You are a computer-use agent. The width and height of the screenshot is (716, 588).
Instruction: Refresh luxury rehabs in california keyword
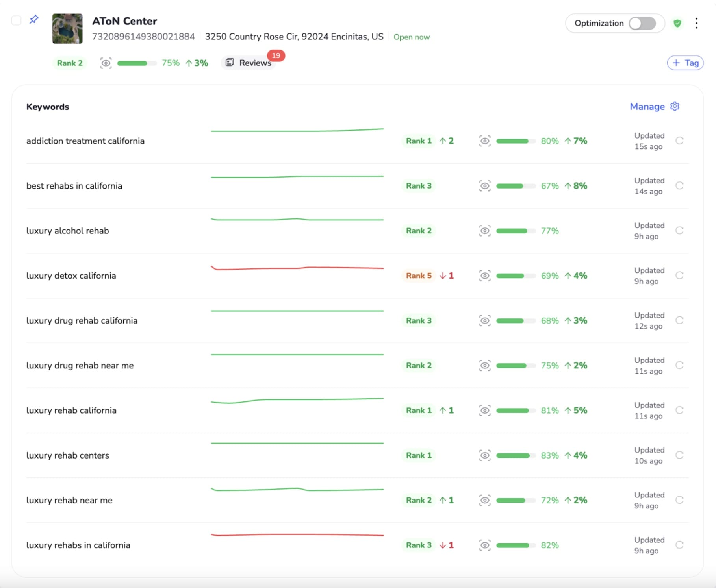(x=679, y=544)
